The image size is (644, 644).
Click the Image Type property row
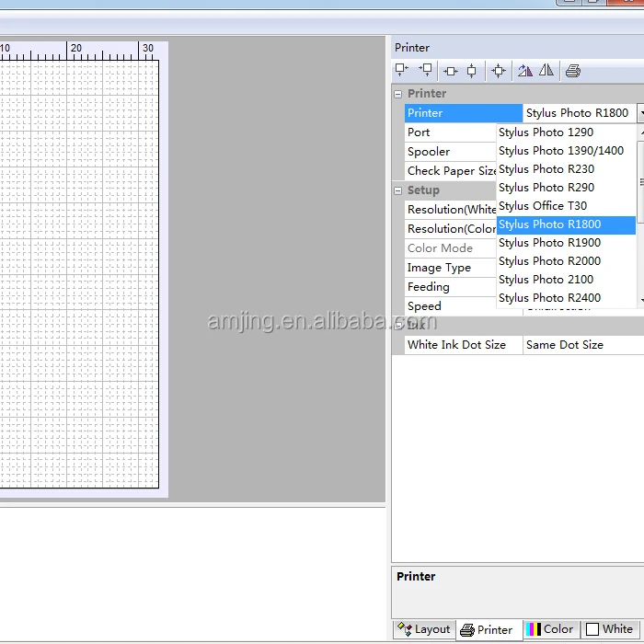point(451,268)
